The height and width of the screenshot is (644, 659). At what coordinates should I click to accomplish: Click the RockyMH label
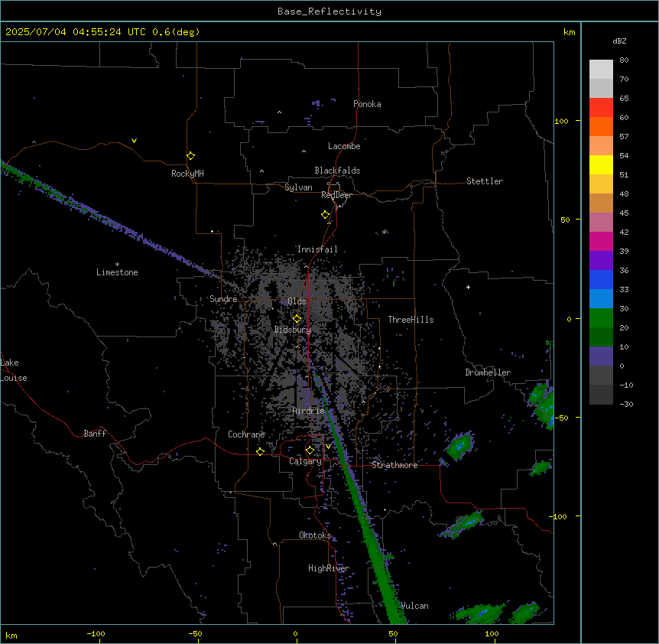pos(187,174)
